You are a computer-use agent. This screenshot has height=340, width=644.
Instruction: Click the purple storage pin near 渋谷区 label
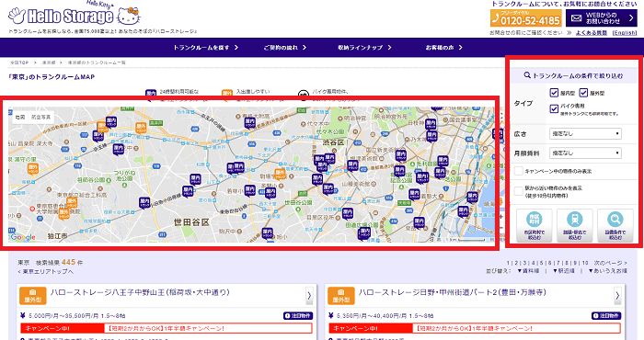coord(329,159)
